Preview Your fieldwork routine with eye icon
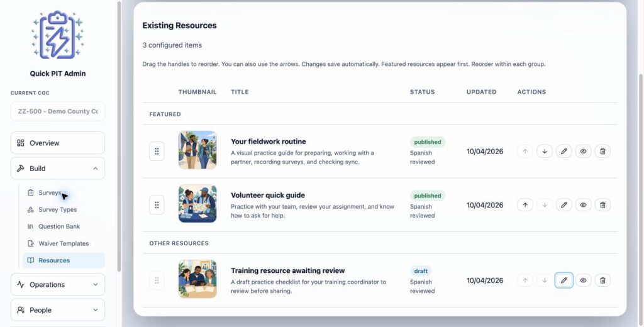Image resolution: width=644 pixels, height=327 pixels. click(x=583, y=151)
